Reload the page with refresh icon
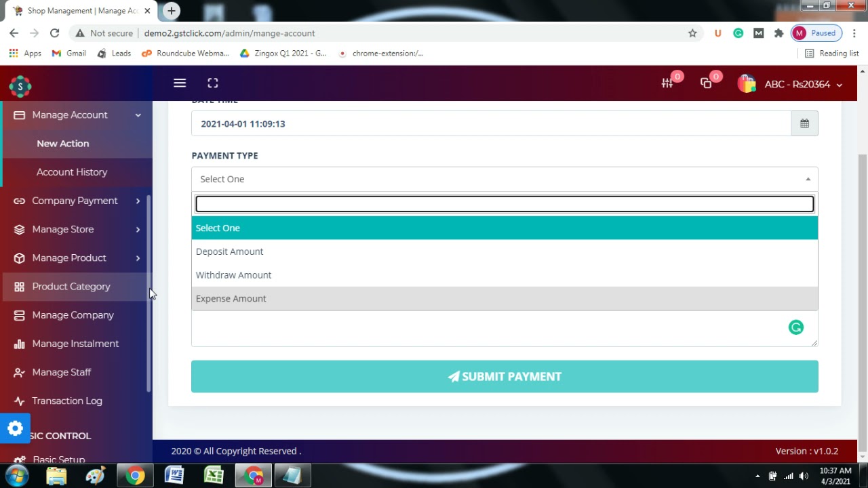 coord(55,33)
